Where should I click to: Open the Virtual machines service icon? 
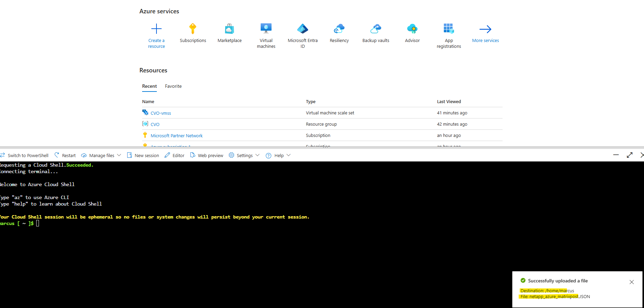[266, 28]
